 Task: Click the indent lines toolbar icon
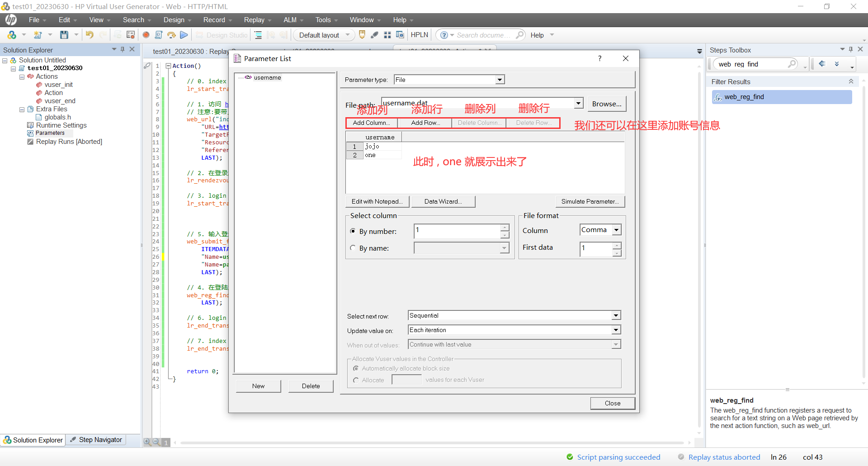click(x=258, y=35)
